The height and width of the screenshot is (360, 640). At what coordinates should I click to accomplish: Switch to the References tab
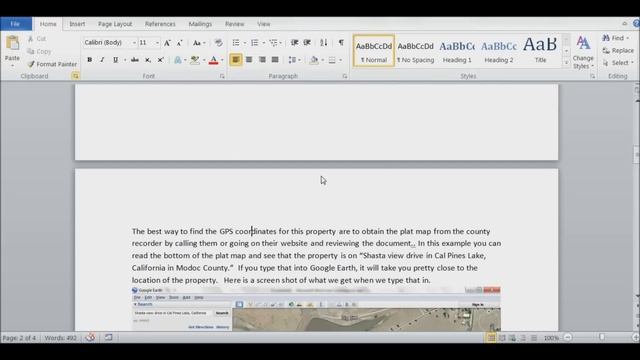point(160,24)
